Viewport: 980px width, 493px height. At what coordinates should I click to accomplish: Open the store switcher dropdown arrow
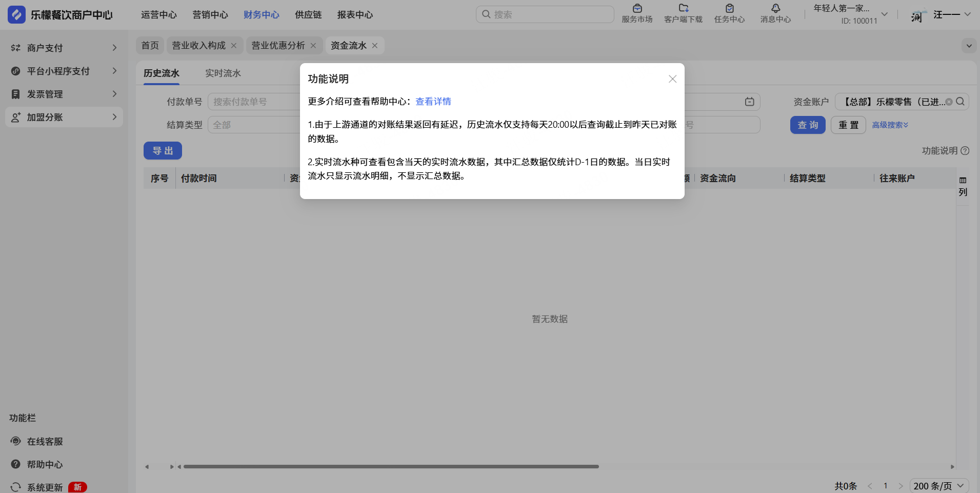pos(885,14)
